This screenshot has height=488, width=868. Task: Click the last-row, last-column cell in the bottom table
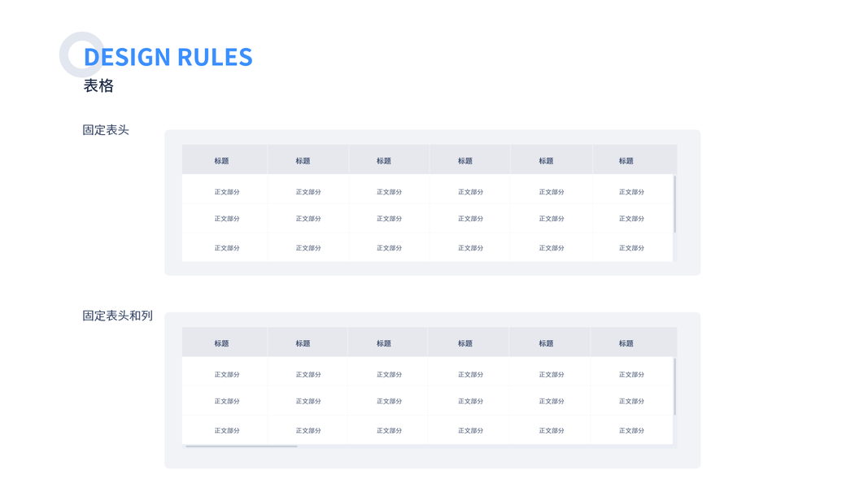click(631, 430)
